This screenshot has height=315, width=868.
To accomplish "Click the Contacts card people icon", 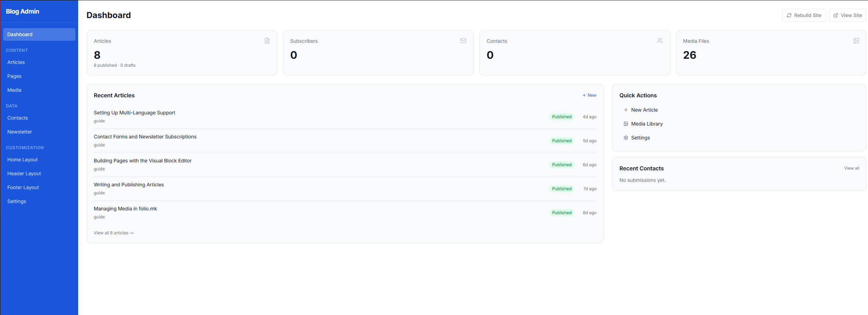I will coord(660,41).
